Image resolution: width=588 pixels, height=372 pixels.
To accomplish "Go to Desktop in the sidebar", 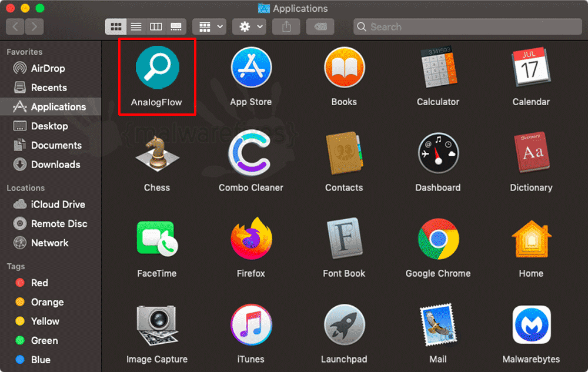I will pos(51,126).
